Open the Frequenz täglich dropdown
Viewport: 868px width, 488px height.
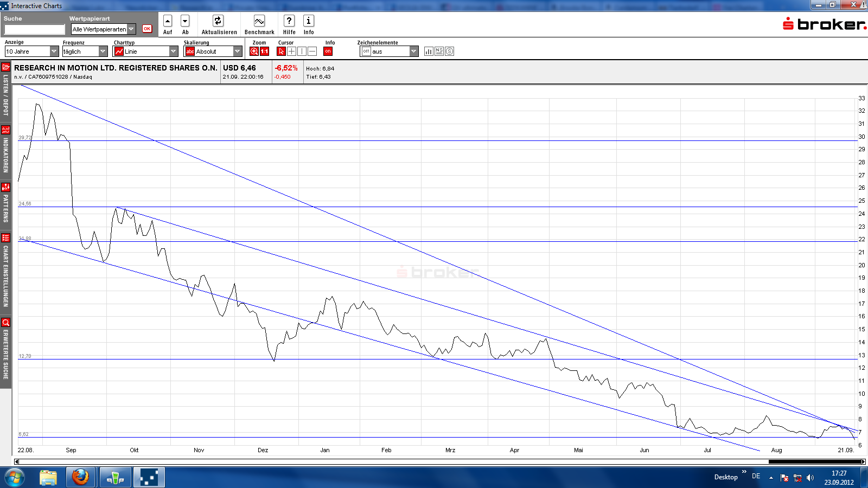click(85, 52)
